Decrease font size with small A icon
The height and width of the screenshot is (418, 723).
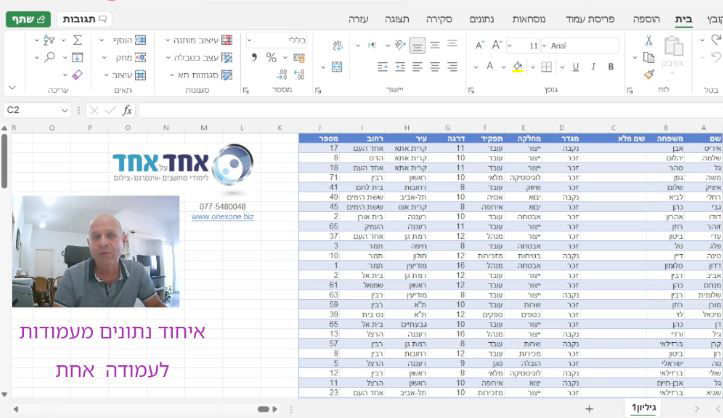tap(480, 45)
